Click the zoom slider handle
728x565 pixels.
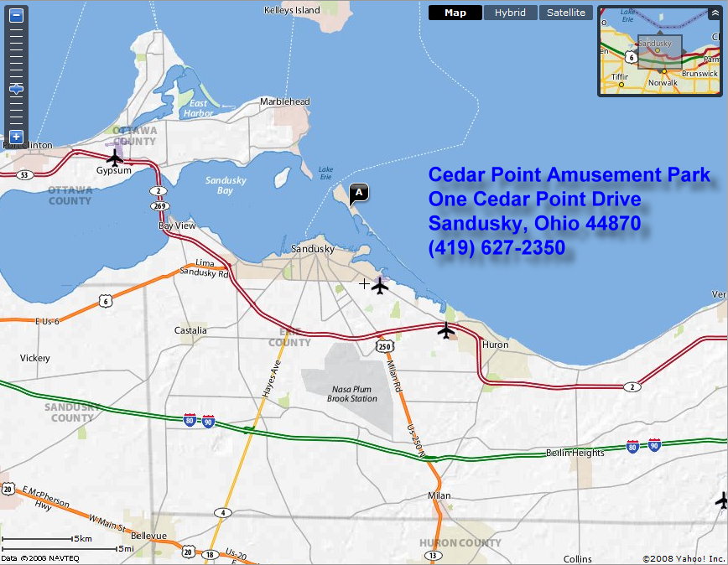(16, 89)
